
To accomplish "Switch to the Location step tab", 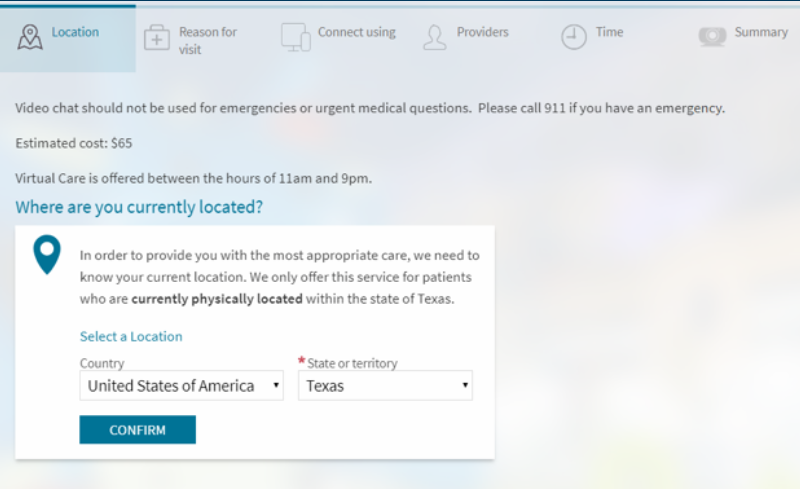I will [75, 32].
